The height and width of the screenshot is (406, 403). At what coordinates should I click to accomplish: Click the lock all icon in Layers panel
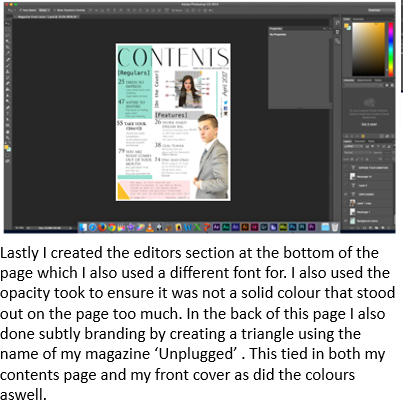[x=367, y=159]
